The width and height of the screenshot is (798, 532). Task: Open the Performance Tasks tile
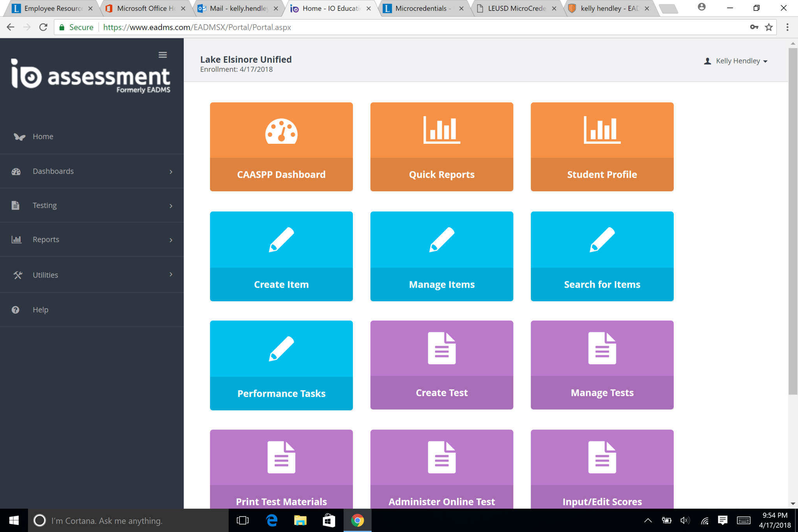click(281, 365)
